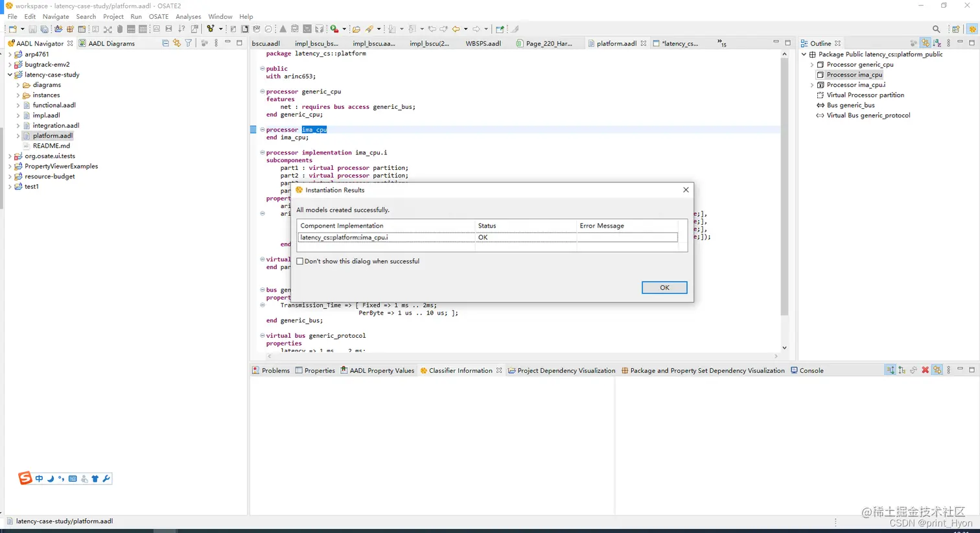Toggle the highlighted link icon in bottom panel
Image resolution: width=980 pixels, height=533 pixels.
coord(937,370)
